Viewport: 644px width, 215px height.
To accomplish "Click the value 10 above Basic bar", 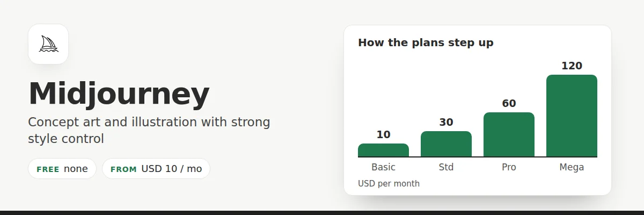I will 383,134.
